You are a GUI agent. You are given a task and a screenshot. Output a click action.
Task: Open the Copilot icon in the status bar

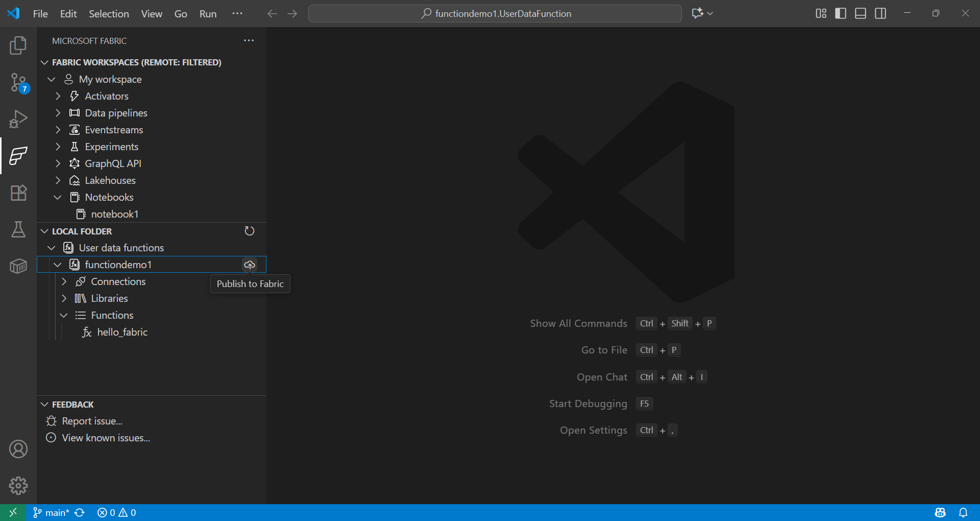(941, 512)
